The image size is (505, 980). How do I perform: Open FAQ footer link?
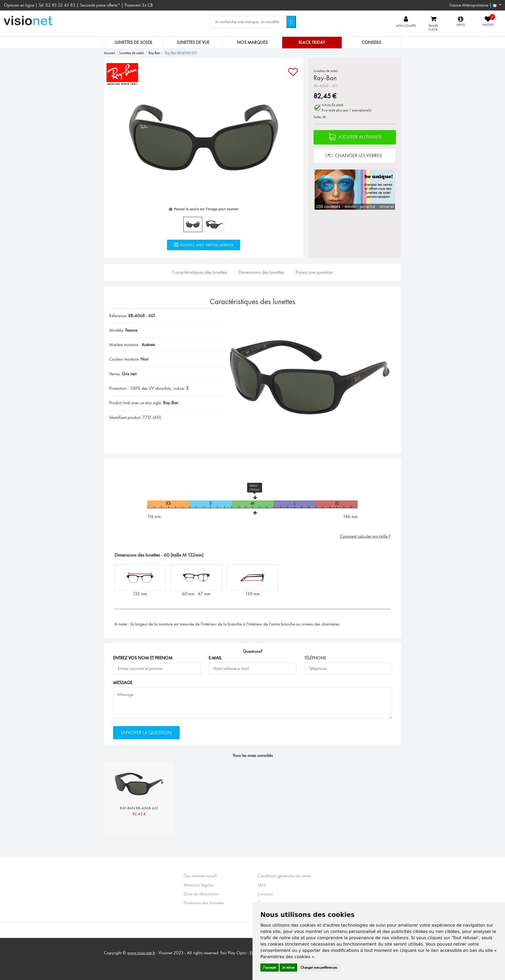(x=262, y=885)
